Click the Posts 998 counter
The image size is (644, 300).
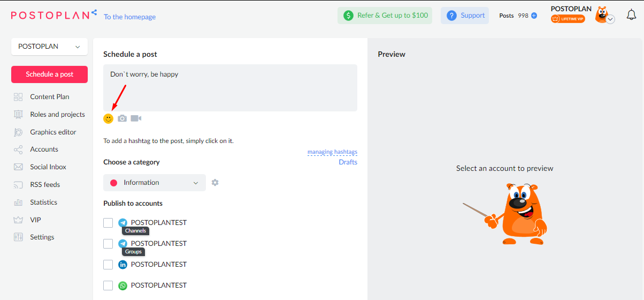[x=513, y=16]
